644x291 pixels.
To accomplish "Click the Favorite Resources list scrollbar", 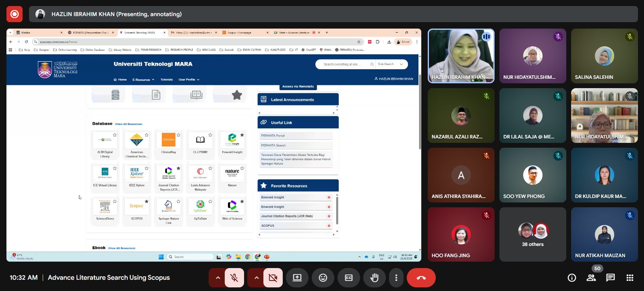I will point(337,209).
